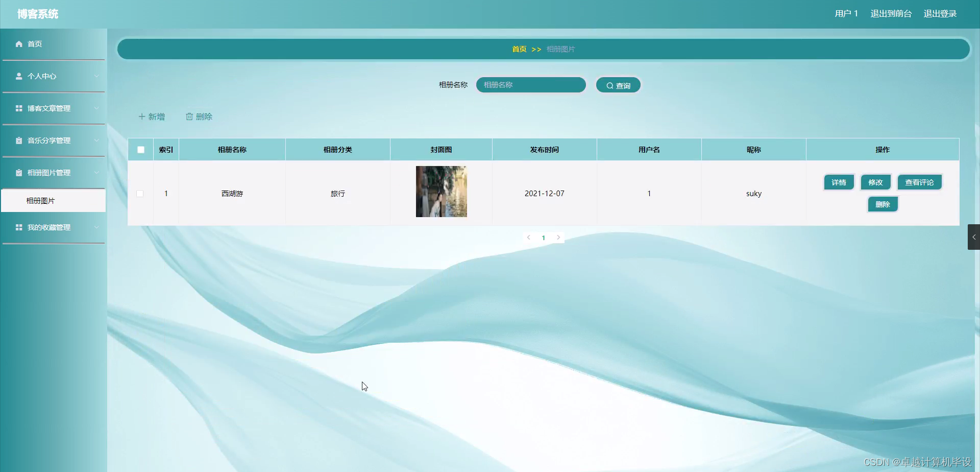Image resolution: width=980 pixels, height=472 pixels.
Task: Click the plus icon next to 新增
Action: [x=142, y=116]
